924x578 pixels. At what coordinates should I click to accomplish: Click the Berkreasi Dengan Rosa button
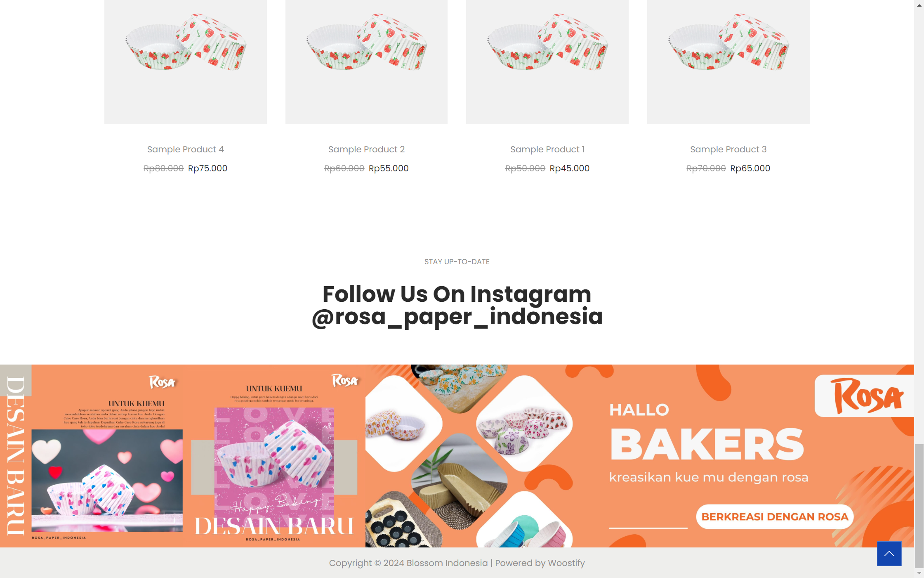(x=775, y=516)
